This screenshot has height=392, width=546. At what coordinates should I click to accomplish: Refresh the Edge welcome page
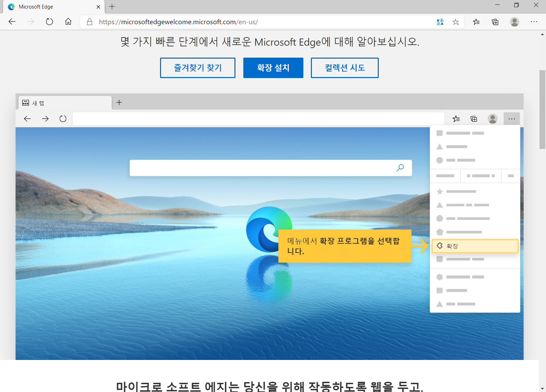click(49, 22)
